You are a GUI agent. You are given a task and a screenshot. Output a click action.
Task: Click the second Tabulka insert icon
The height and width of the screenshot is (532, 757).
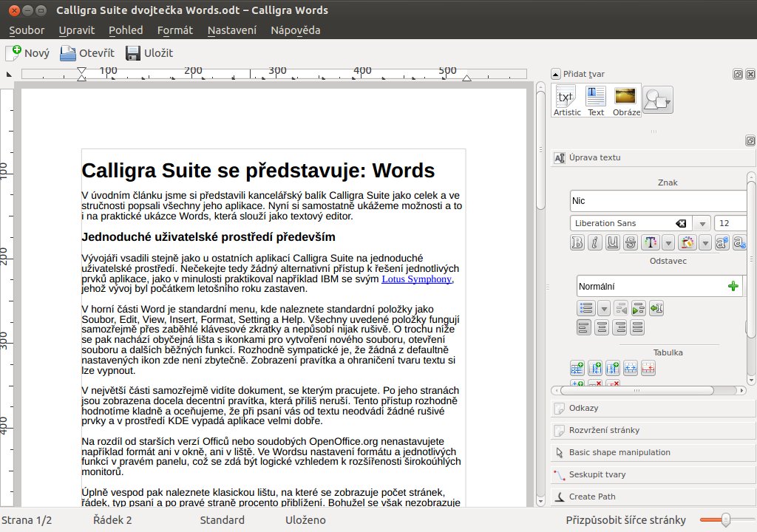595,369
